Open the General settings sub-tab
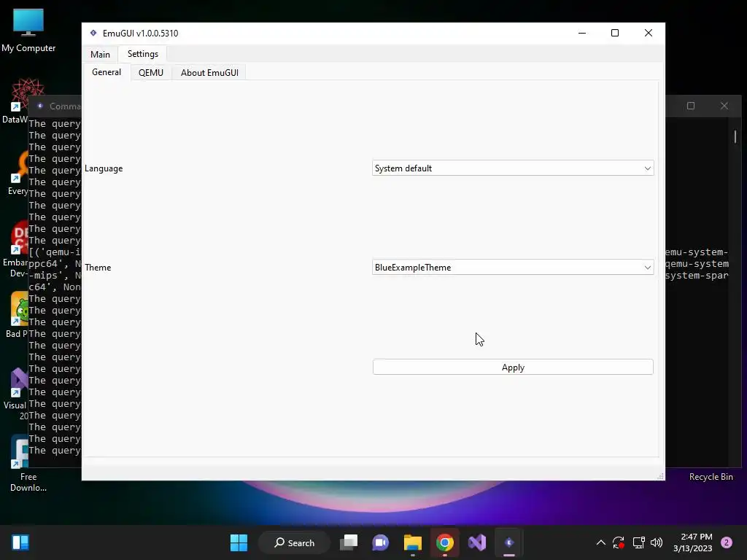This screenshot has width=747, height=560. pyautogui.click(x=107, y=72)
